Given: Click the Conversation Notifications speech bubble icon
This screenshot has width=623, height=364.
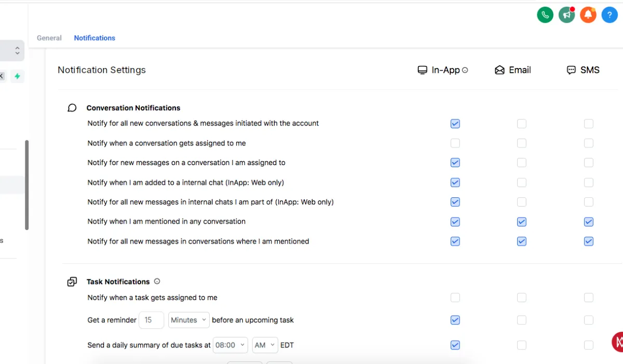Looking at the screenshot, I should click(72, 108).
